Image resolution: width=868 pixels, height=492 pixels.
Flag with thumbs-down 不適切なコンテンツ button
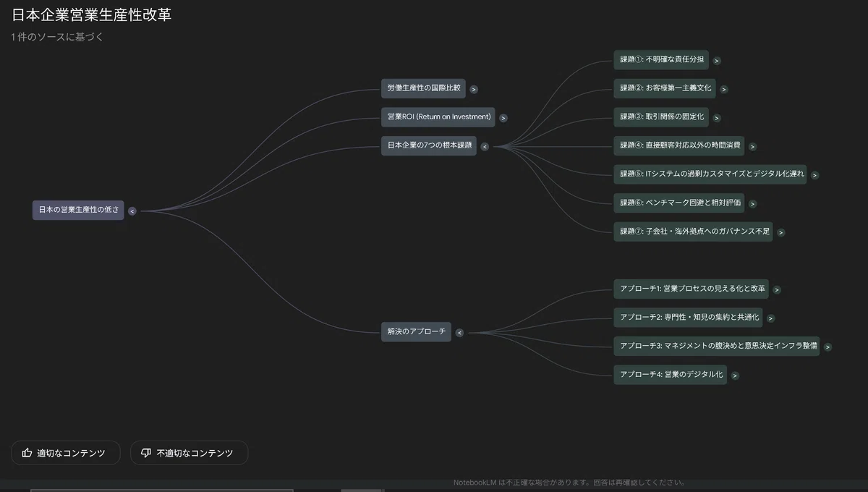pyautogui.click(x=190, y=453)
